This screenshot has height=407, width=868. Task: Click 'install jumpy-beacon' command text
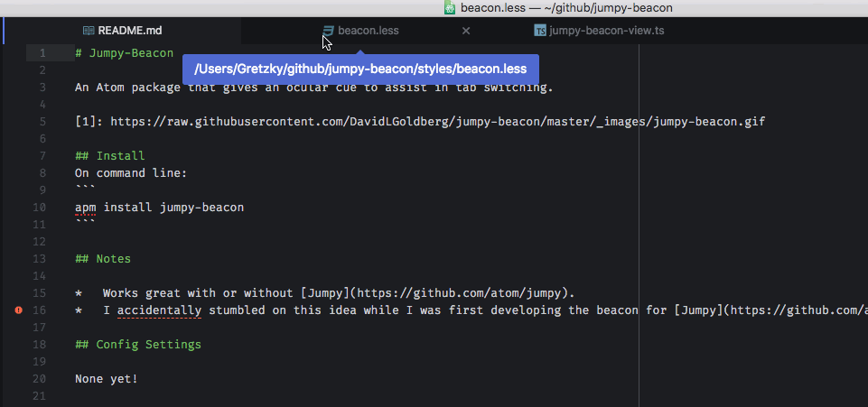(173, 208)
